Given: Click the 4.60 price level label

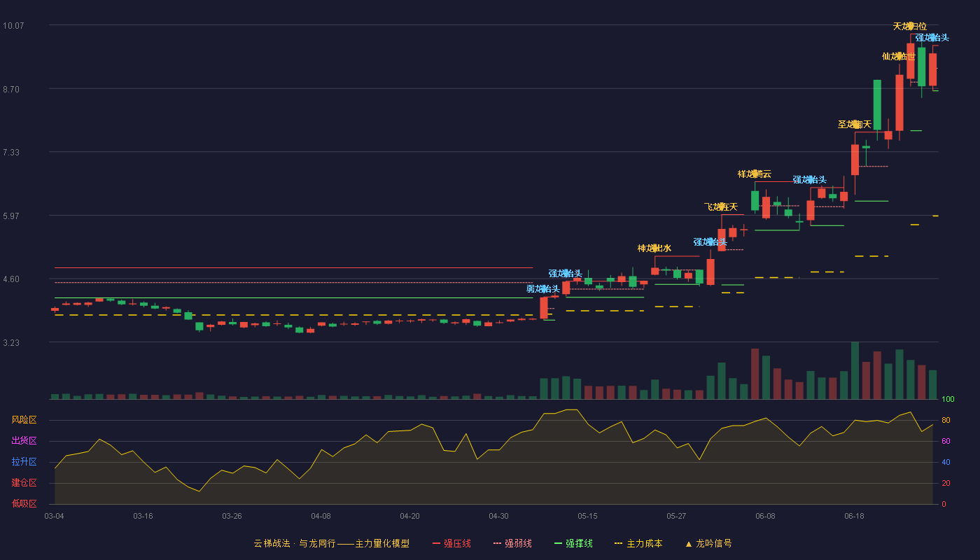Looking at the screenshot, I should click(11, 279).
